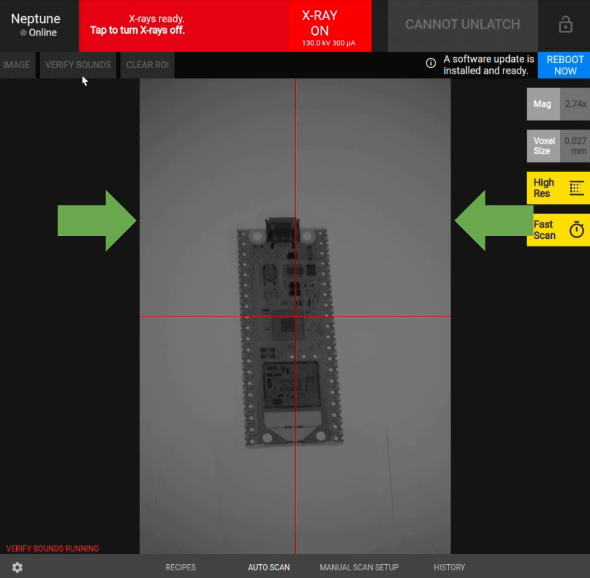Click the padlock latch icon
This screenshot has height=578, width=590.
(565, 25)
